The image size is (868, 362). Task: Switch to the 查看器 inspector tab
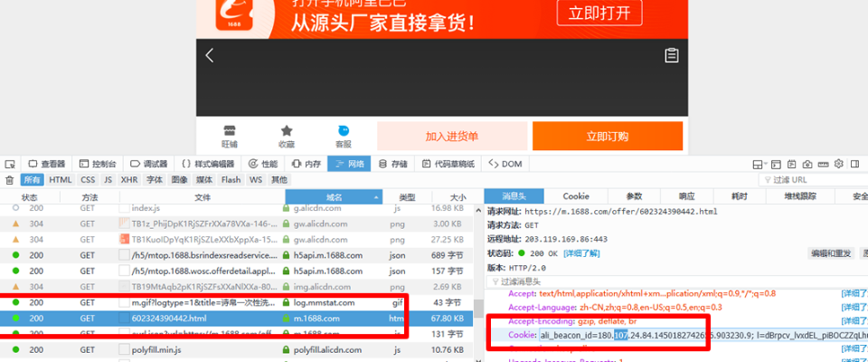tap(47, 164)
